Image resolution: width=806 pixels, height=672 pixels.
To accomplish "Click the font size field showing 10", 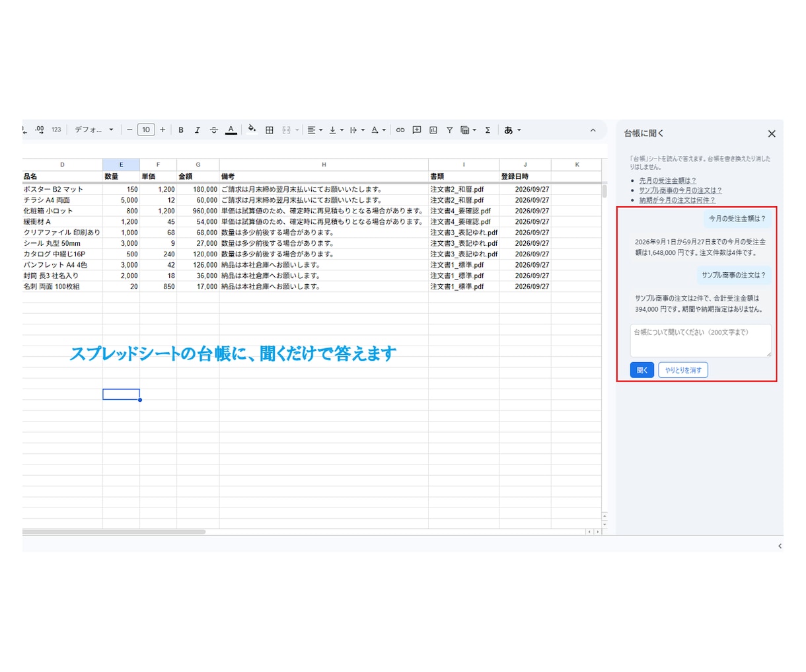I will (x=146, y=130).
